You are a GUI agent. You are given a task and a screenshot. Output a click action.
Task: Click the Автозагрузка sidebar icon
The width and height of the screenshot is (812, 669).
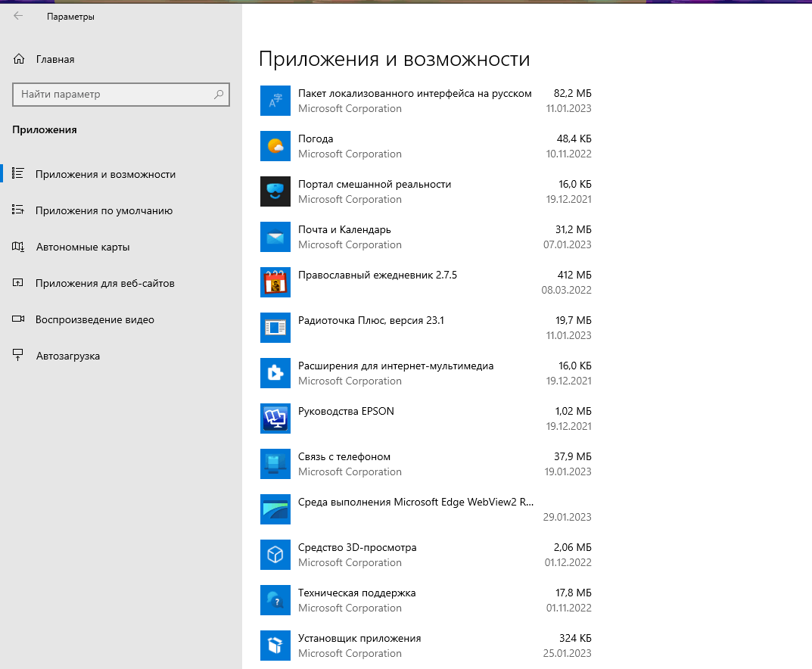(18, 355)
